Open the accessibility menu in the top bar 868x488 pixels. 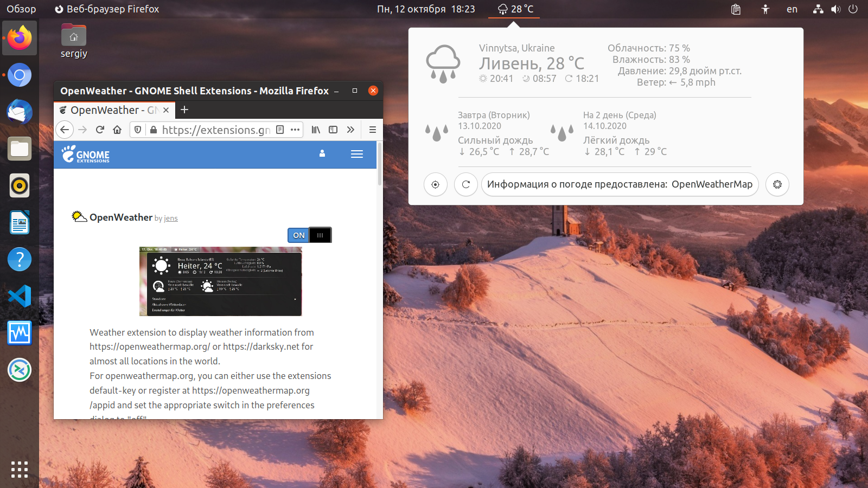coord(765,9)
